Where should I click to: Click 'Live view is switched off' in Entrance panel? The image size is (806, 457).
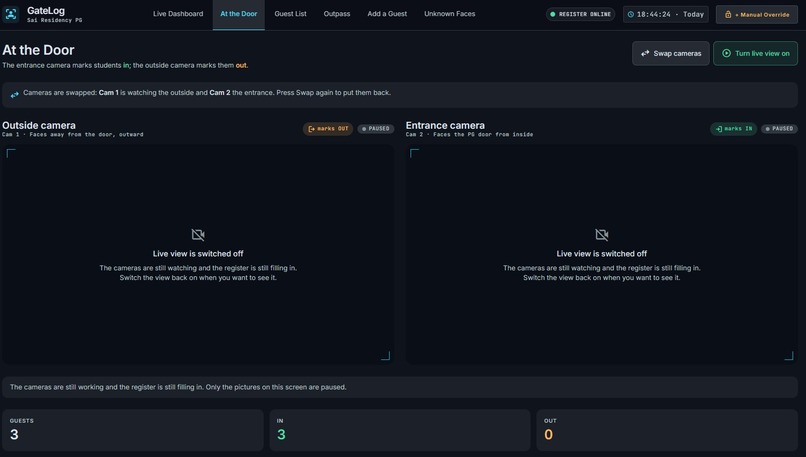601,253
